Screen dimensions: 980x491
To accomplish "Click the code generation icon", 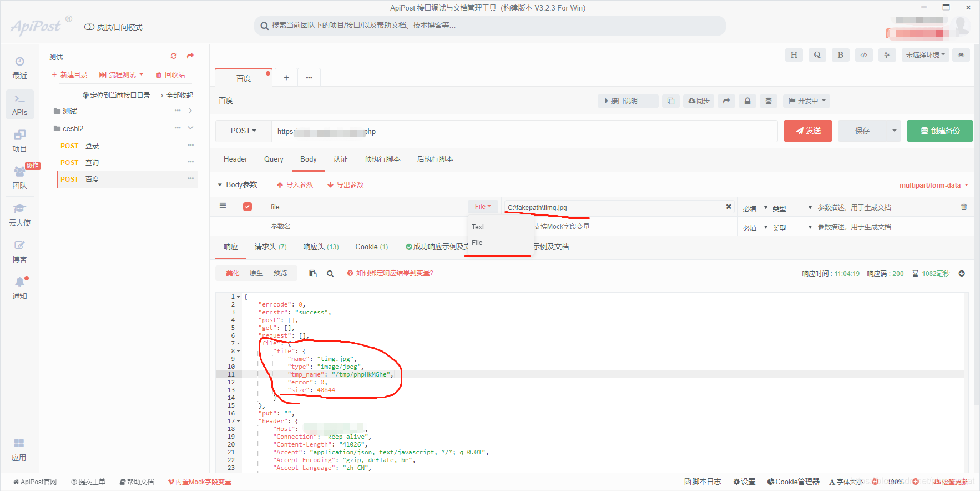I will point(863,55).
